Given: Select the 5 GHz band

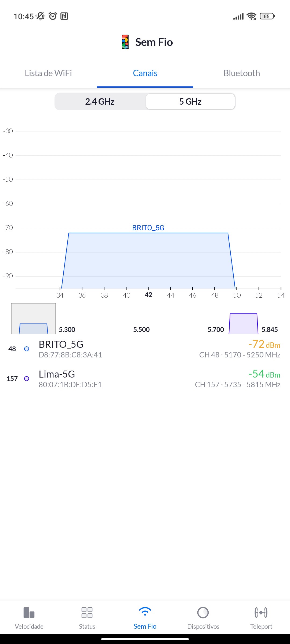Looking at the screenshot, I should (190, 101).
